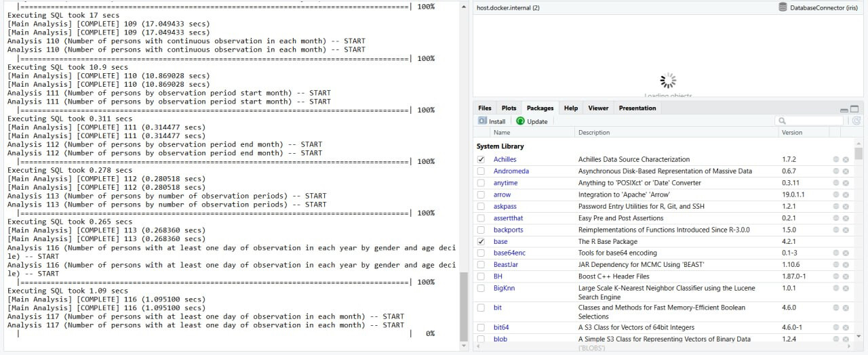Click the DatabaseConnector database icon
The height and width of the screenshot is (355, 868).
pyautogui.click(x=783, y=7)
